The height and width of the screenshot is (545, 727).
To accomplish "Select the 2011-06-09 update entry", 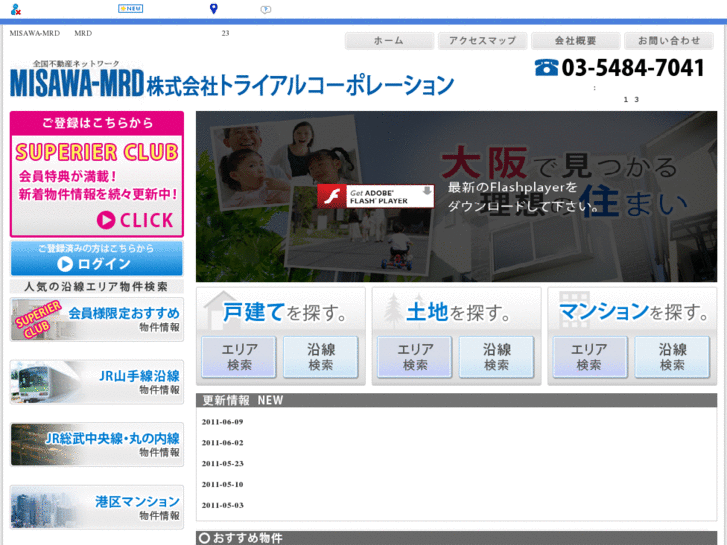I will pos(223,422).
